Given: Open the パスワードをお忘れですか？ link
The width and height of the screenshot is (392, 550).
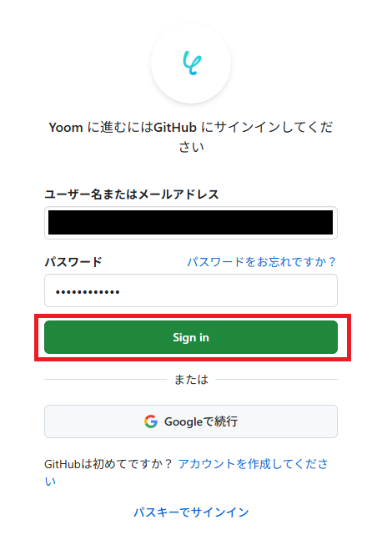Looking at the screenshot, I should coord(262,262).
